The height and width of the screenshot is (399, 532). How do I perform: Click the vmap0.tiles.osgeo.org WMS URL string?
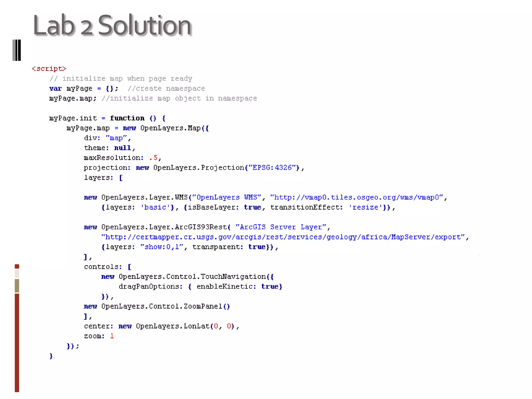357,197
